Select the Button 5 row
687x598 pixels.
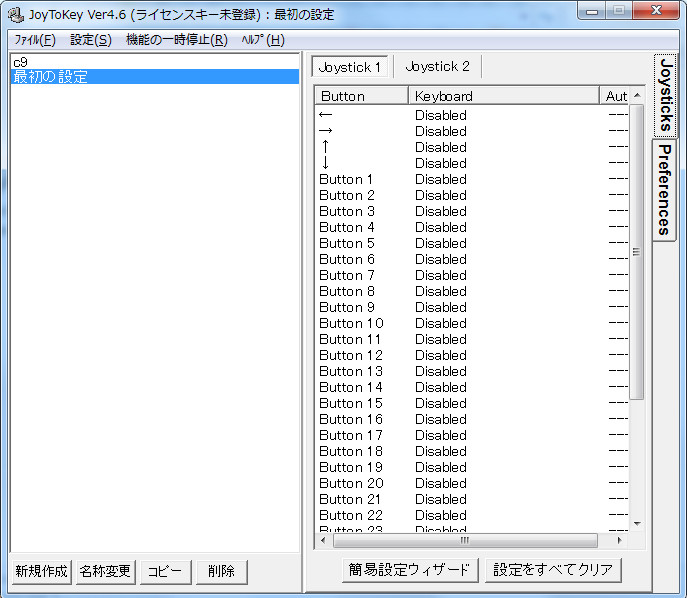pos(472,243)
